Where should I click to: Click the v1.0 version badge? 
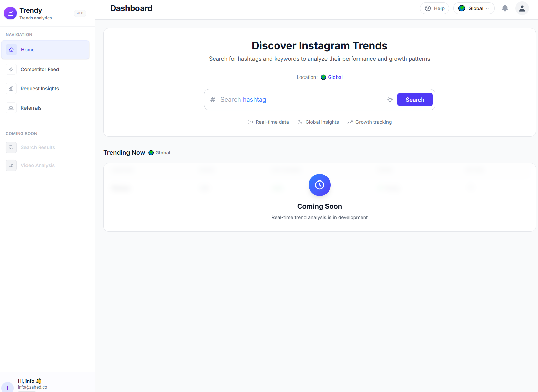(80, 13)
